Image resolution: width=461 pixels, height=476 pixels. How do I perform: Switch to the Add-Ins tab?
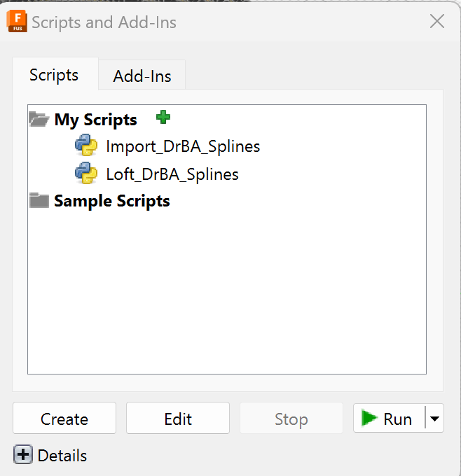[142, 75]
